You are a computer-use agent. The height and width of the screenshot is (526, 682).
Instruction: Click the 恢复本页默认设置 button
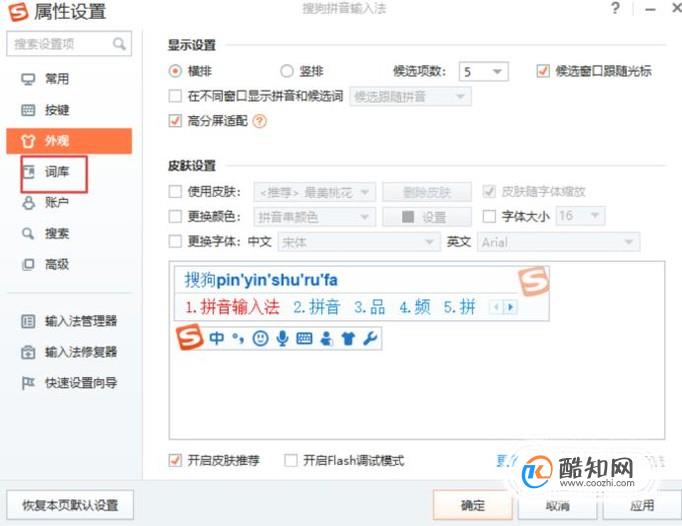pos(70,505)
